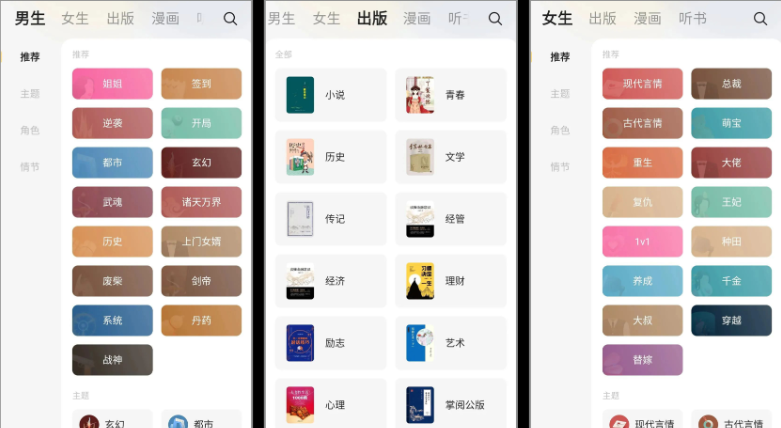Tap the 逆袭 tag
The width and height of the screenshot is (781, 428).
point(113,123)
